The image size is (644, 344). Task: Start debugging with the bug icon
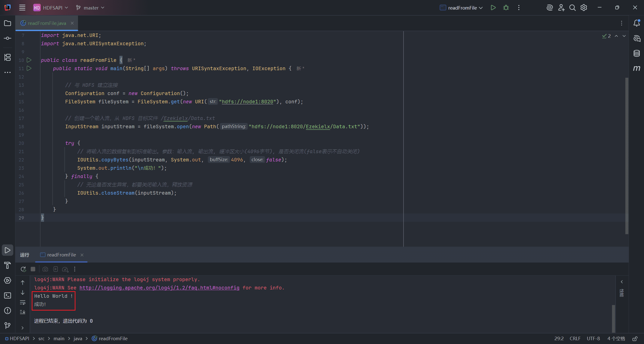(506, 8)
